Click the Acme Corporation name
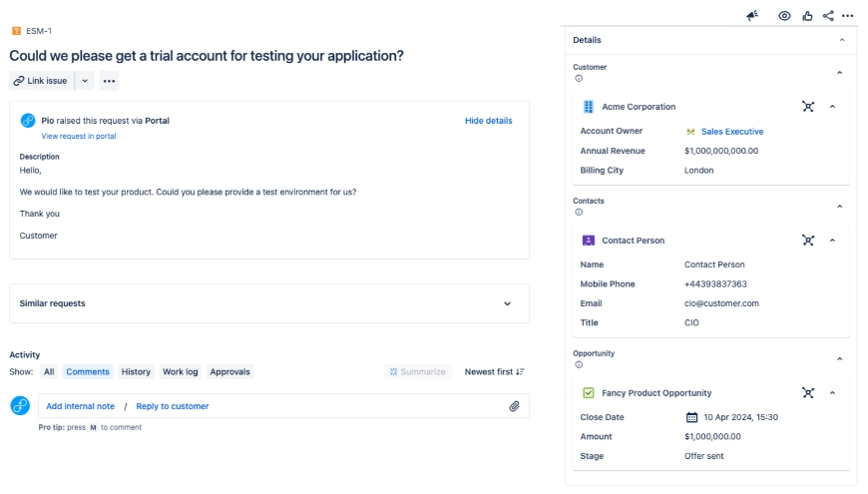The width and height of the screenshot is (868, 494). (x=639, y=107)
